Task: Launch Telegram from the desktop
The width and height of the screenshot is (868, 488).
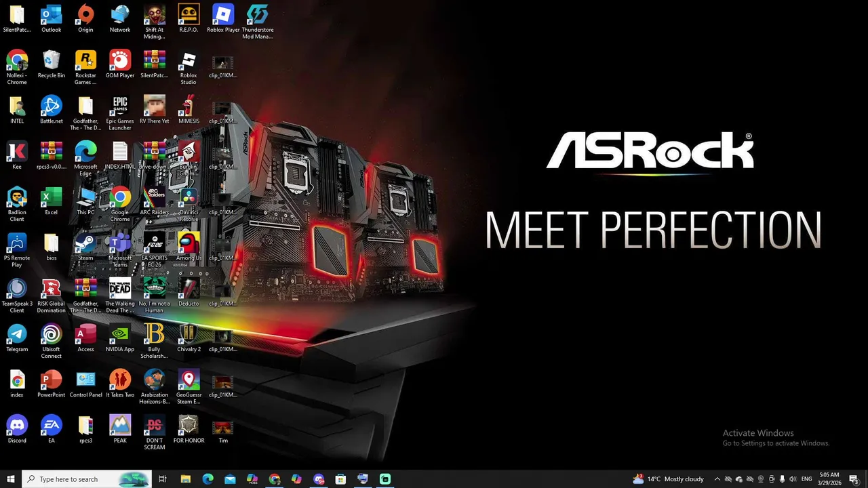Action: (17, 338)
